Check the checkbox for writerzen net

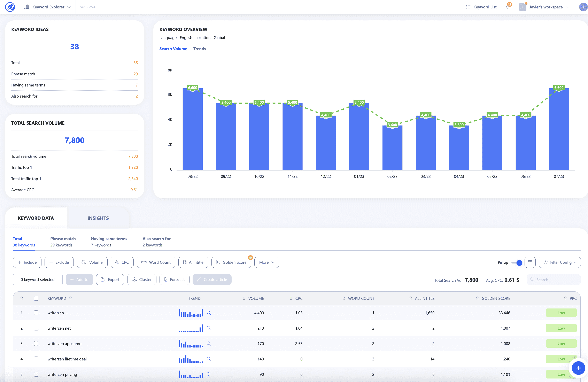click(36, 328)
